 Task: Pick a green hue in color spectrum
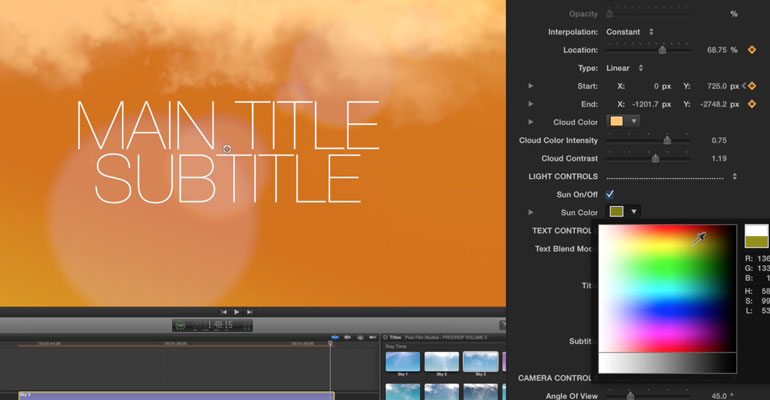667,266
